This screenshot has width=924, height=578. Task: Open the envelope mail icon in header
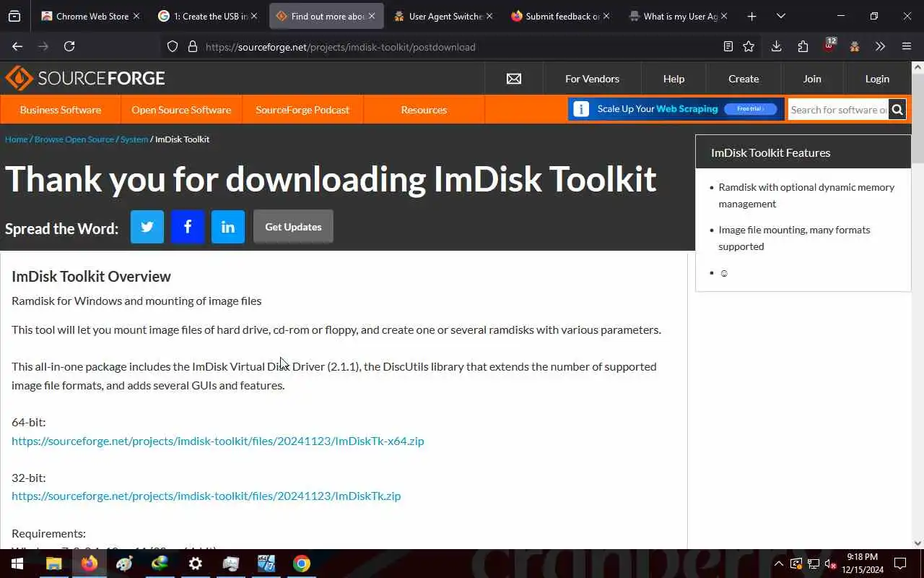click(x=514, y=79)
